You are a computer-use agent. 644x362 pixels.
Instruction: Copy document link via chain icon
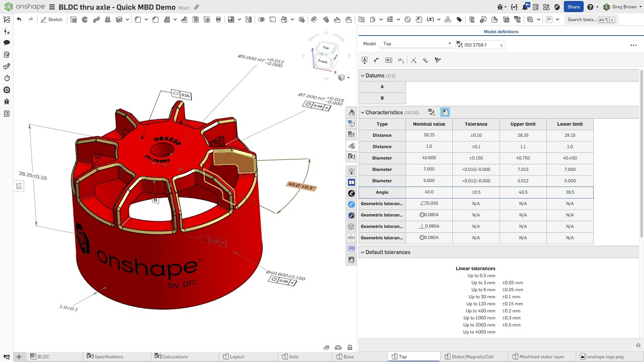tap(197, 8)
